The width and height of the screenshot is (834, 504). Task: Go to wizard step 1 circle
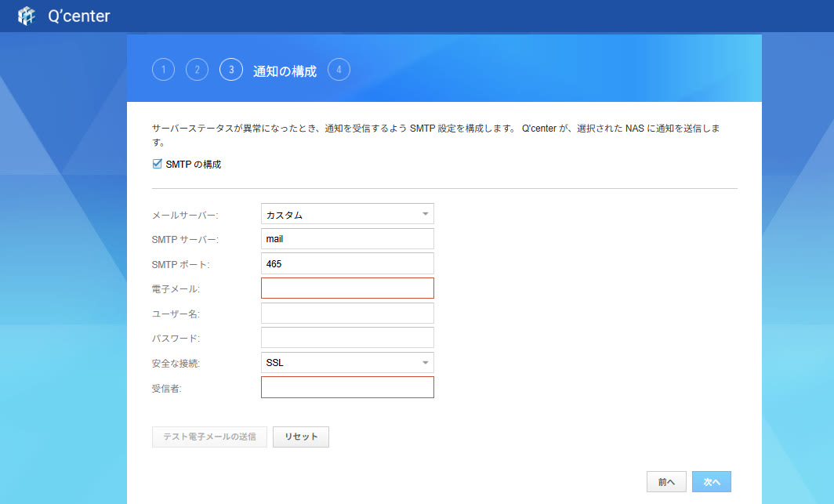[163, 70]
